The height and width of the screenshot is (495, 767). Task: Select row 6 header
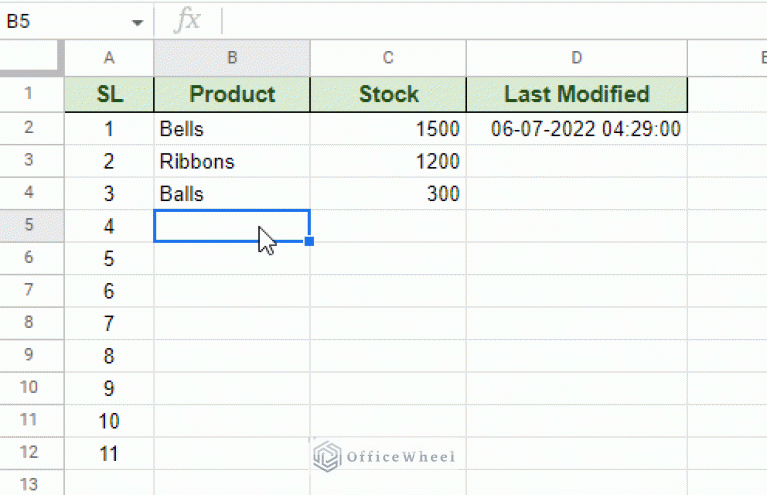(x=31, y=258)
